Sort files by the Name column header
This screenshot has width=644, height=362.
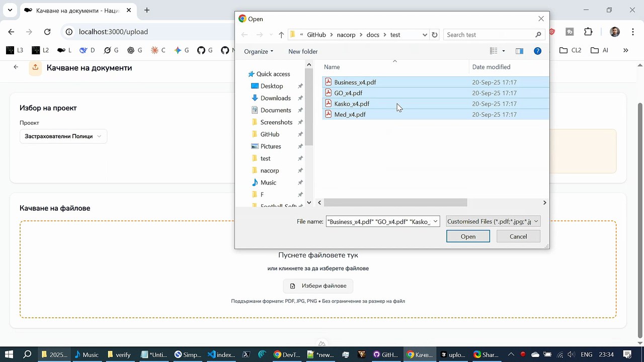click(x=332, y=67)
